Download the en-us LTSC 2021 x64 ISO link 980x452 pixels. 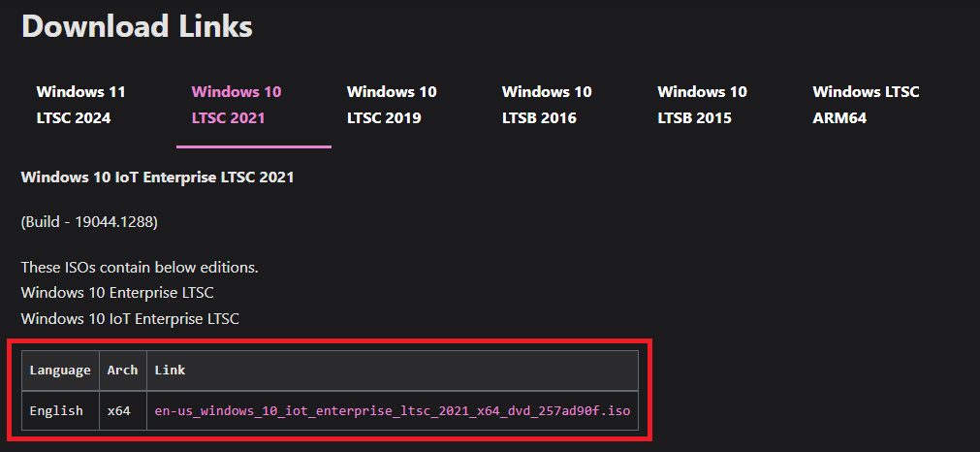(393, 411)
